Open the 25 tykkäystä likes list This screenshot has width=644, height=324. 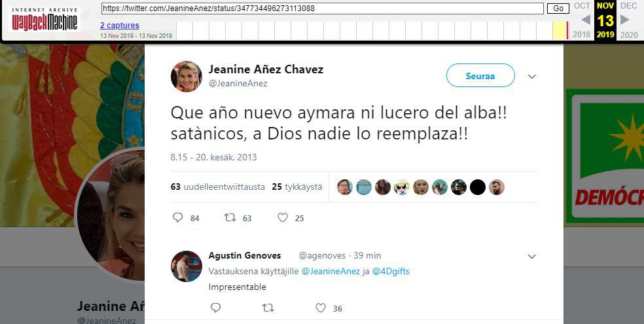pos(297,187)
